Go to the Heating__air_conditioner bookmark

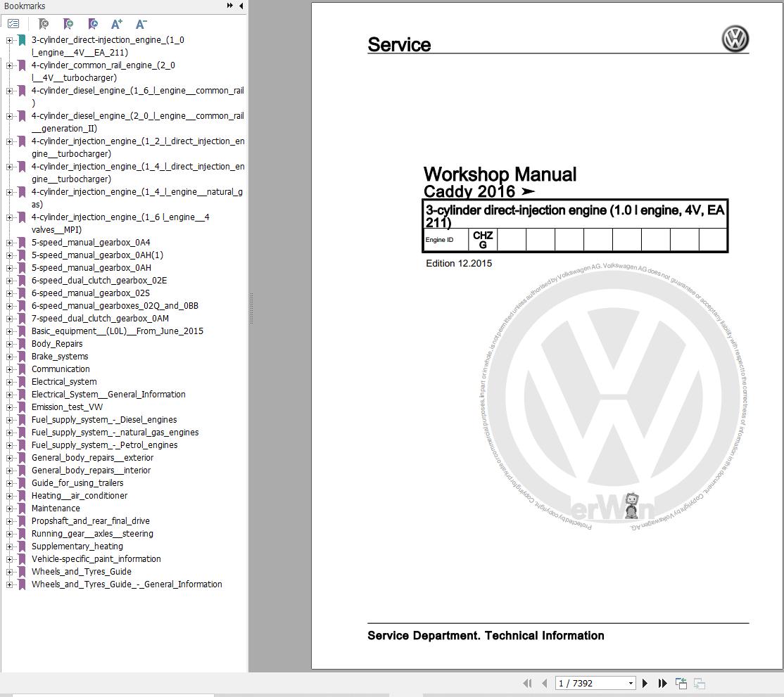[x=80, y=496]
